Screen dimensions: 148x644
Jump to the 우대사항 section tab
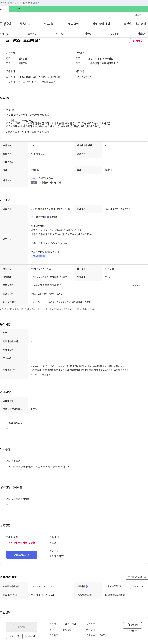point(59,34)
